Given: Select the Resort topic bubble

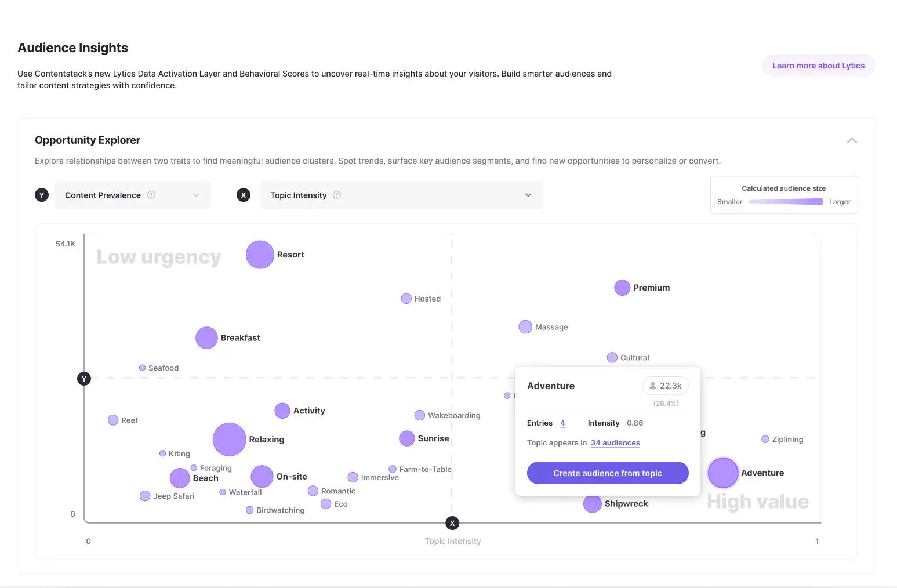Looking at the screenshot, I should pos(260,255).
